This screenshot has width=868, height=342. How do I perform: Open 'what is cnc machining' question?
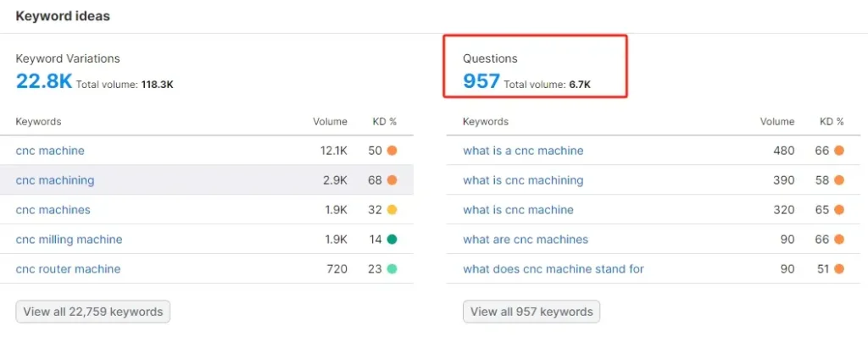coord(523,180)
